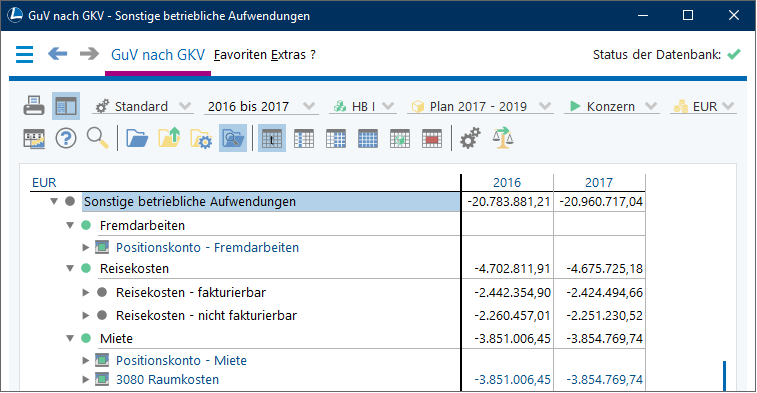
Task: Click value -2.424.494,66
Action: pos(604,293)
